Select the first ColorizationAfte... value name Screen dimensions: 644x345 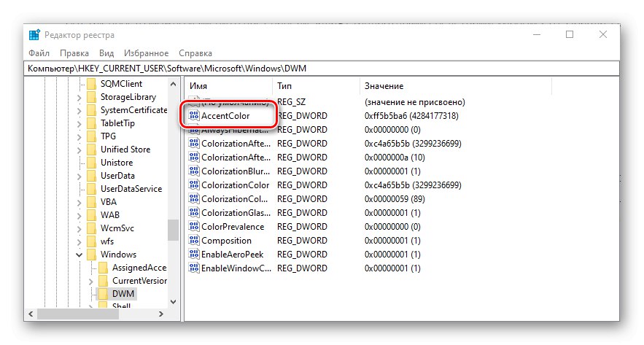pyautogui.click(x=236, y=144)
